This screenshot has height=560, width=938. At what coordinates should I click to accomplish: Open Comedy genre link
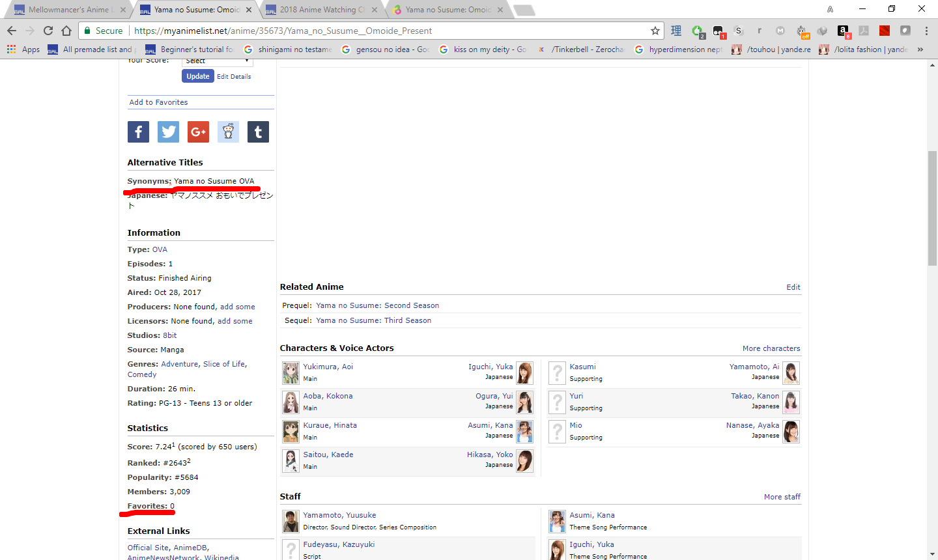pos(142,374)
